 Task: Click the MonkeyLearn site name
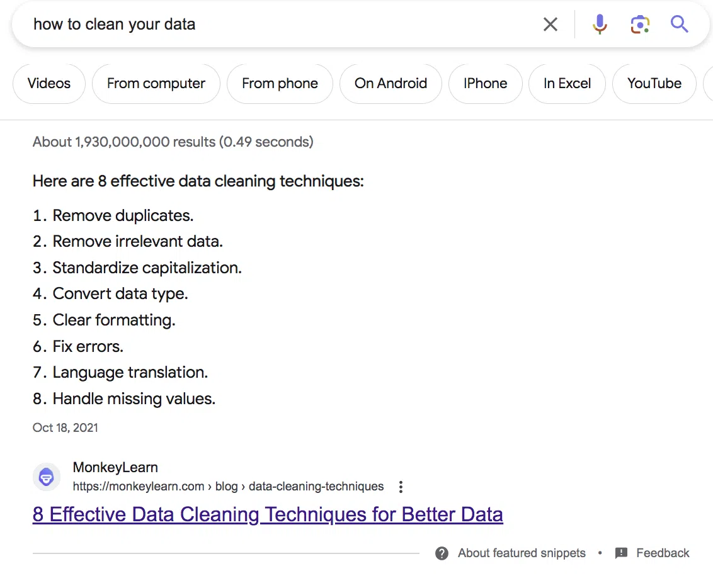115,468
